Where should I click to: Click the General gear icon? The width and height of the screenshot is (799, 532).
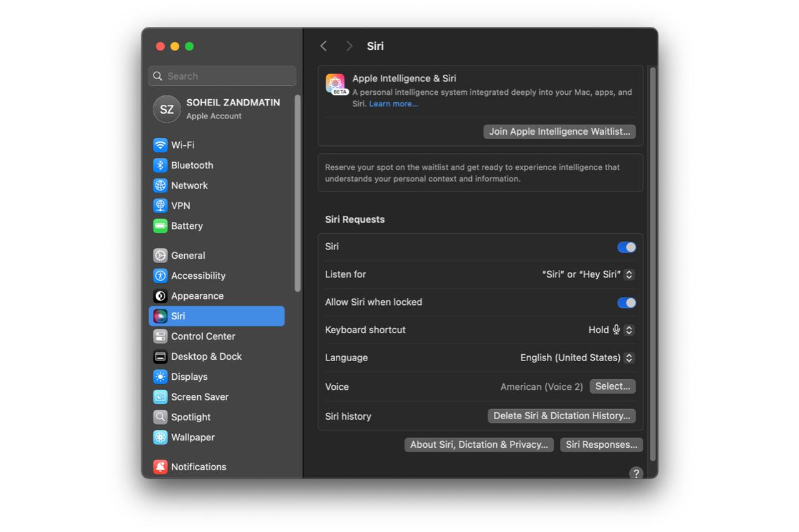pyautogui.click(x=160, y=256)
